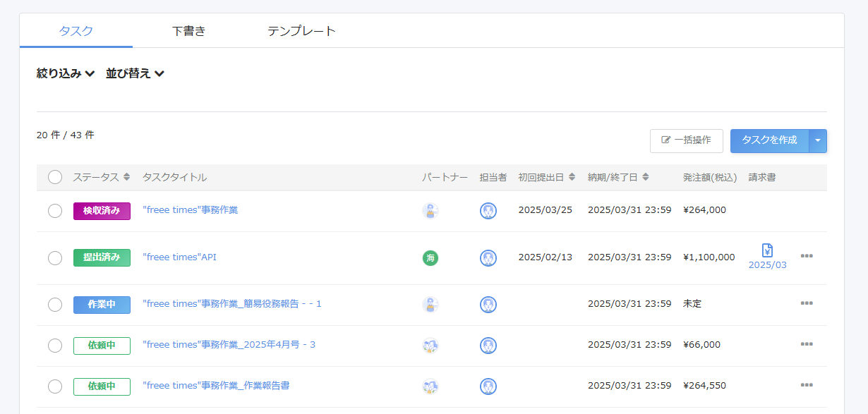Image resolution: width=868 pixels, height=414 pixels.
Task: Click 担当者 avatar in 検収済み row
Action: point(488,210)
